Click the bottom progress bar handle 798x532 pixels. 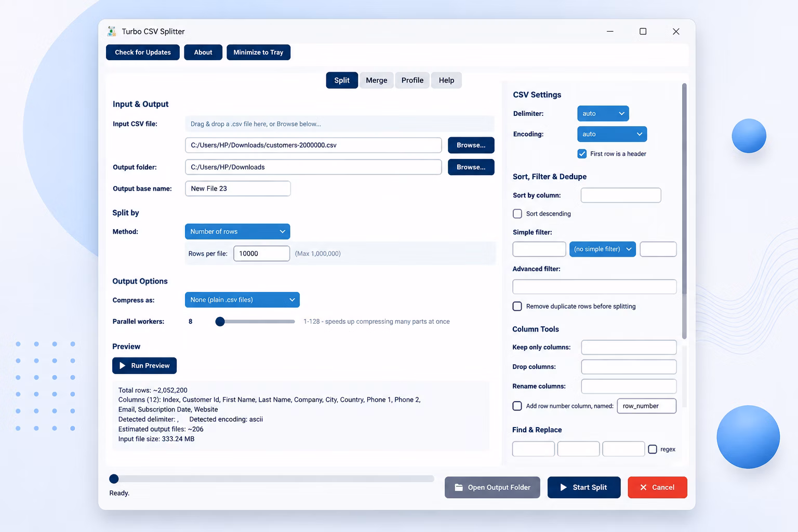(114, 479)
